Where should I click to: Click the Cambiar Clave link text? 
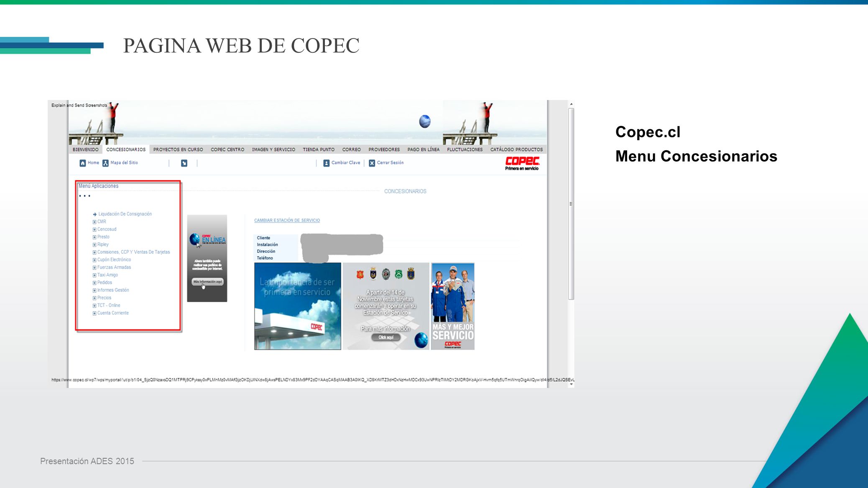click(346, 163)
